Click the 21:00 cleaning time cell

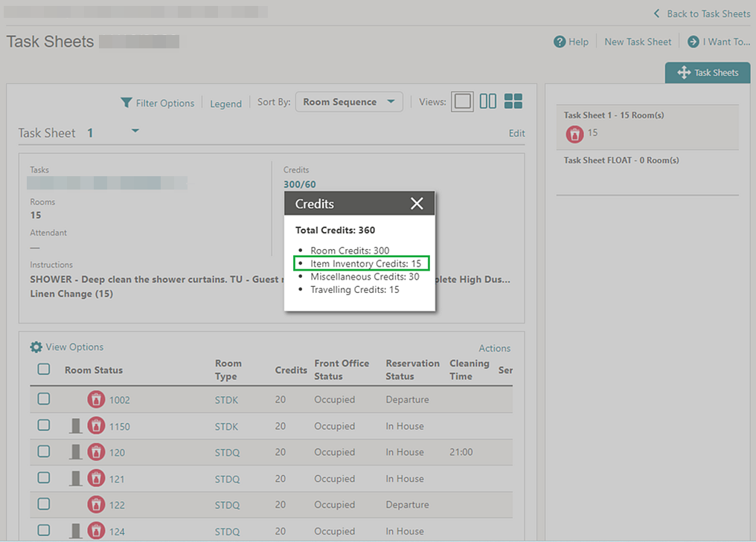pyautogui.click(x=461, y=452)
